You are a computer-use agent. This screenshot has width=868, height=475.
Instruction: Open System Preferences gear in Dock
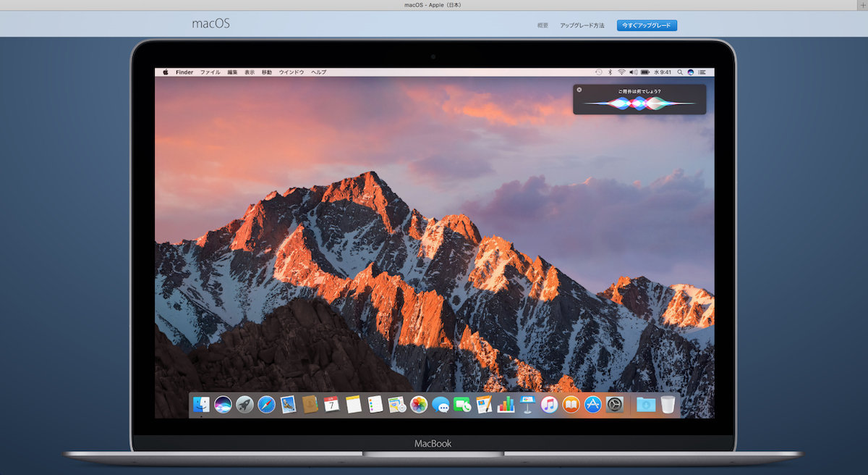tap(615, 405)
